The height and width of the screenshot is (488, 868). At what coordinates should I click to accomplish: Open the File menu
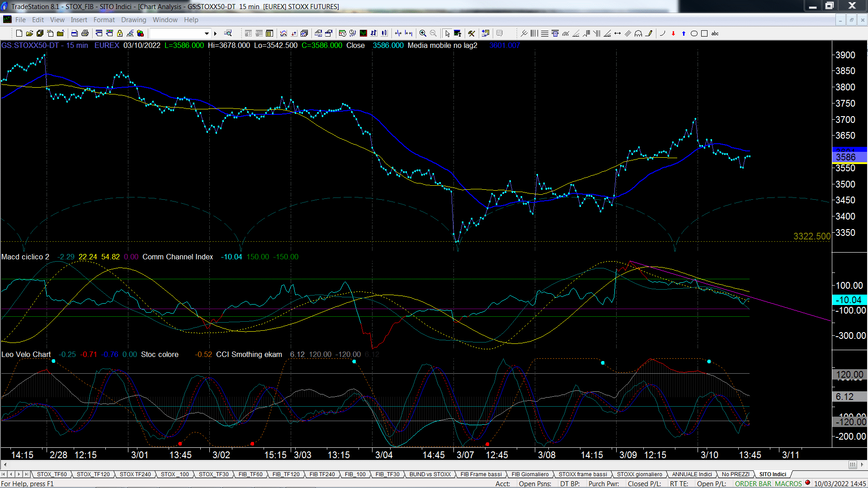(20, 20)
